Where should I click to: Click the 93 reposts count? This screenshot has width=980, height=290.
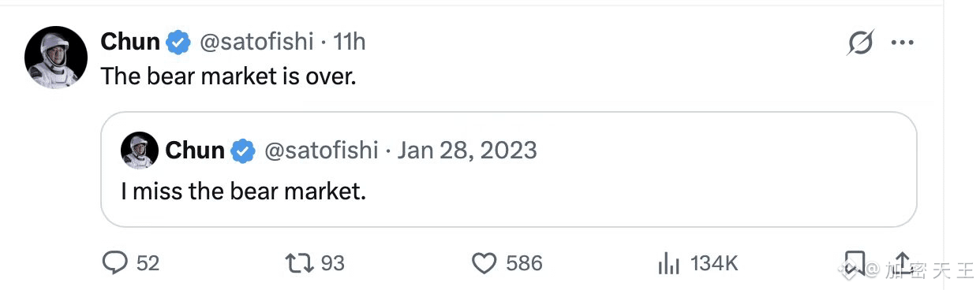[x=333, y=263]
